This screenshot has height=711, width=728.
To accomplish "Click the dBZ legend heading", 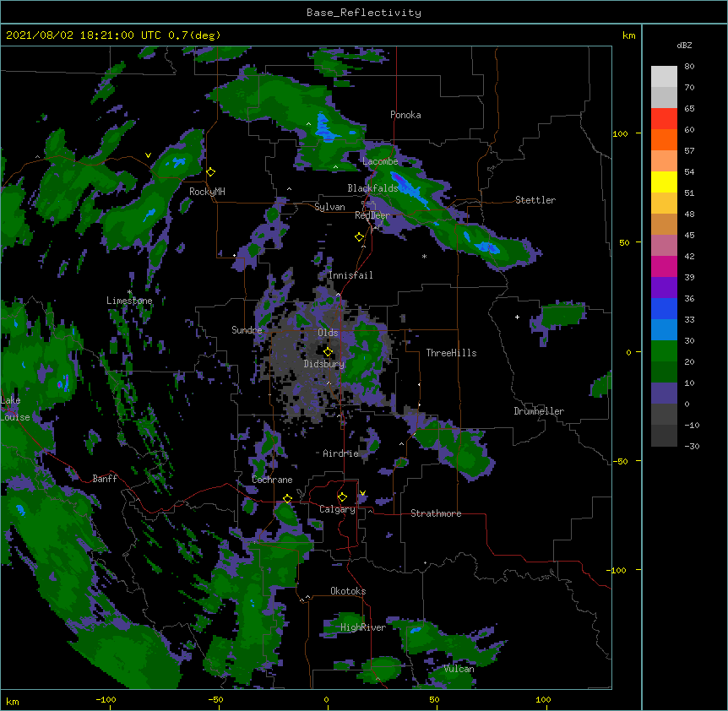I will click(x=684, y=45).
